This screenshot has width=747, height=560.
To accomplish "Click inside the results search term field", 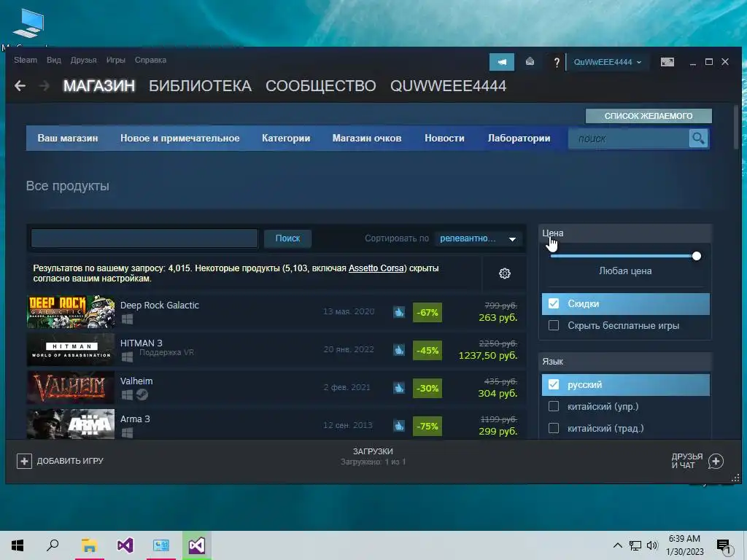I will coord(144,238).
